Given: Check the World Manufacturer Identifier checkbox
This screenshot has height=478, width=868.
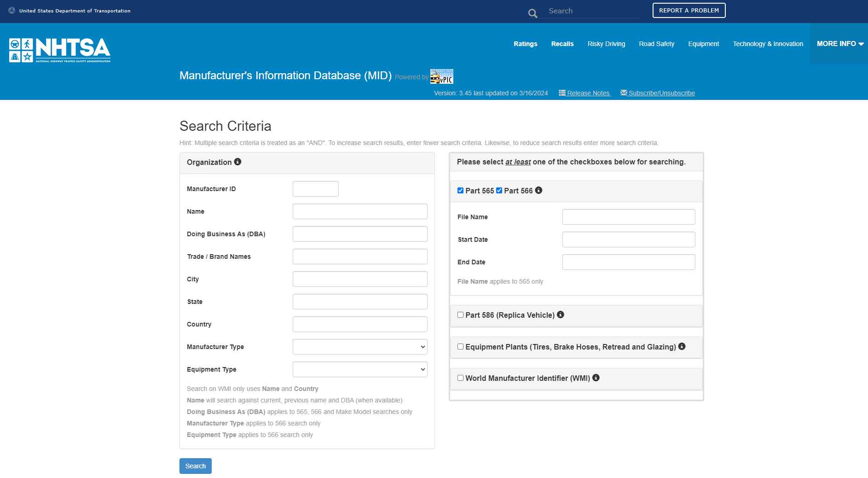Looking at the screenshot, I should (x=460, y=378).
